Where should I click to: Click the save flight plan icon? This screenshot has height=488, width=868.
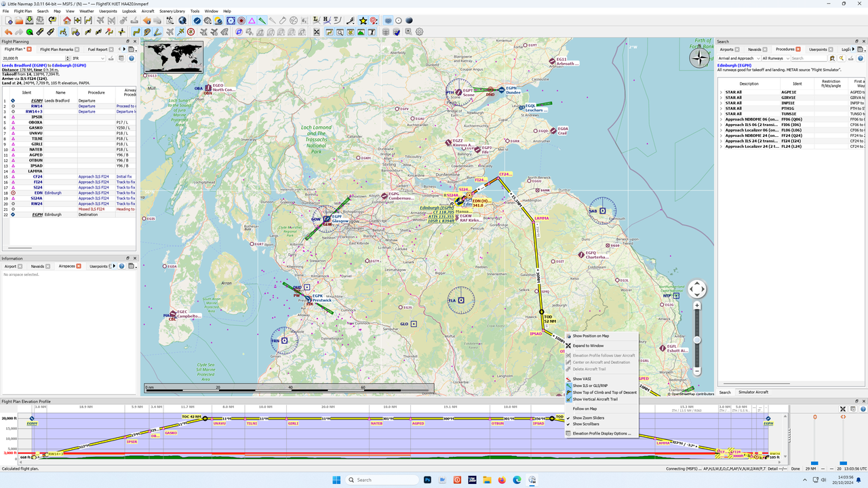31,20
